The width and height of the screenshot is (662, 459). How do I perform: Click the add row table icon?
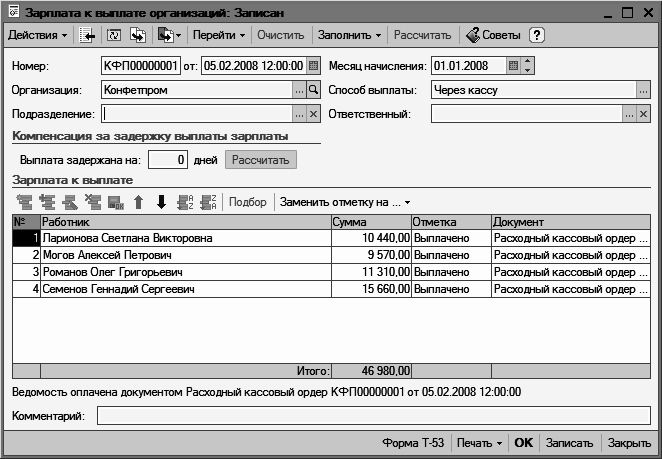pyautogui.click(x=24, y=202)
